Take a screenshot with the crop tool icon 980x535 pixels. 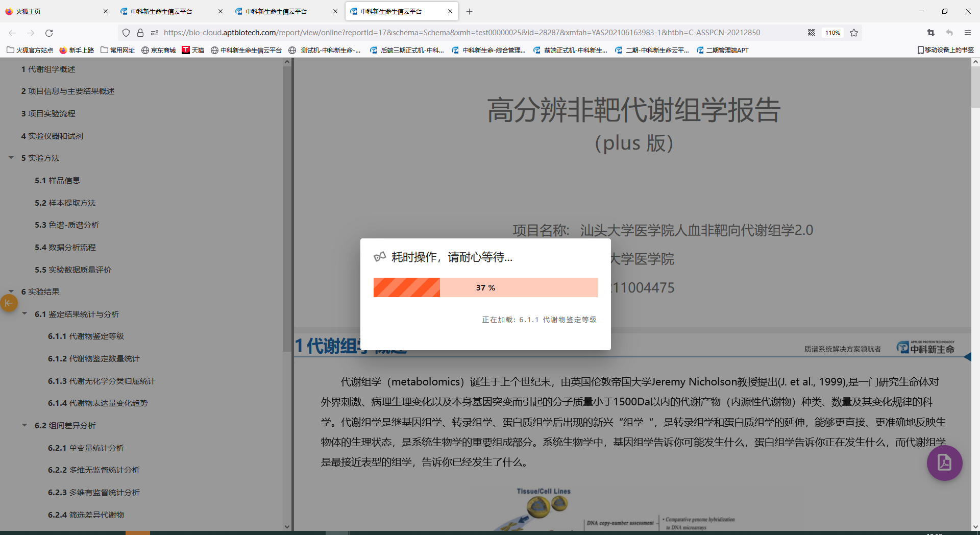(930, 33)
